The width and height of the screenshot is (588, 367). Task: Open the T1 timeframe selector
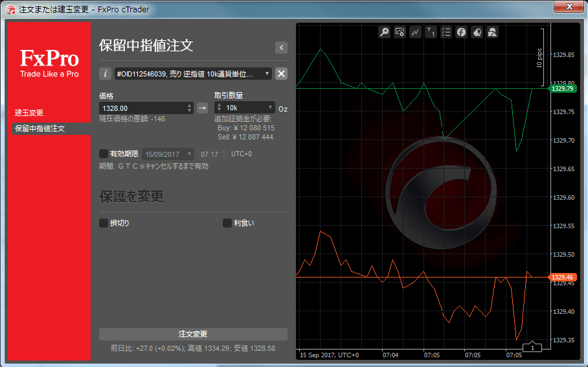tap(431, 32)
